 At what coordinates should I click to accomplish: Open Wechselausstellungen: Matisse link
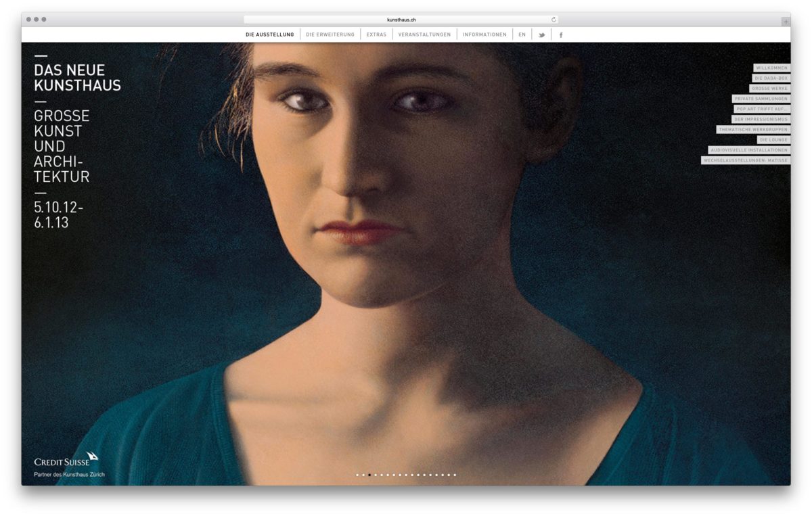click(x=745, y=160)
